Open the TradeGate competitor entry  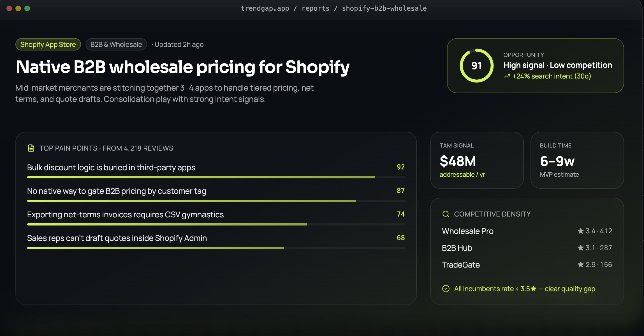[527, 265]
